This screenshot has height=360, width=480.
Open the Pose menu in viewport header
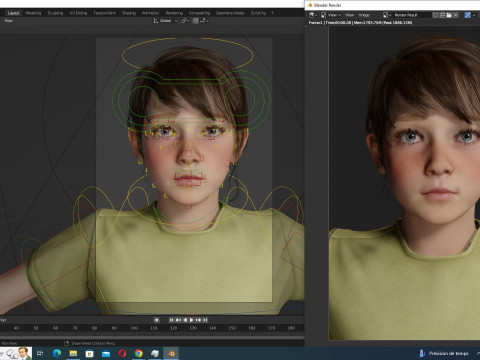point(9,21)
